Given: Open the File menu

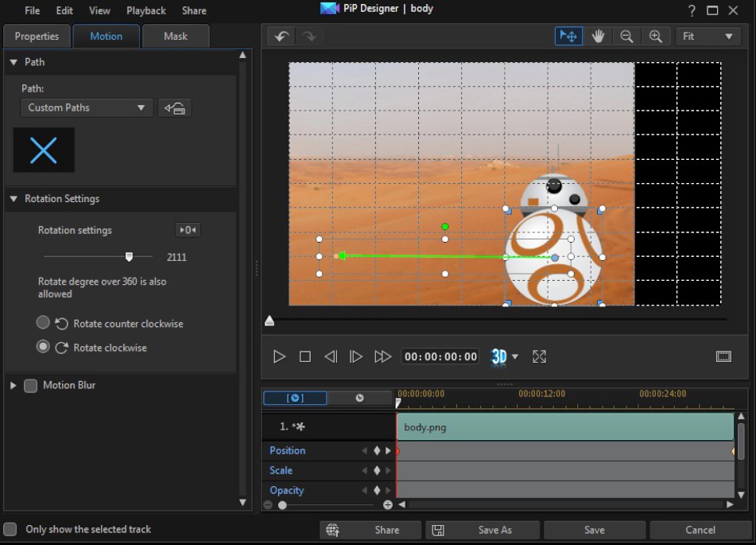Looking at the screenshot, I should click(x=33, y=10).
